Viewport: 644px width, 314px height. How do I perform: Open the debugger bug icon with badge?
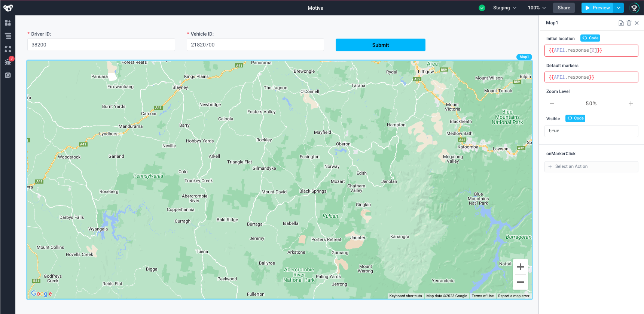tap(8, 62)
